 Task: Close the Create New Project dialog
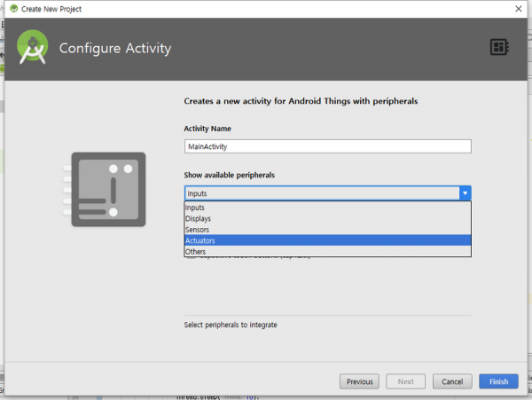click(518, 9)
